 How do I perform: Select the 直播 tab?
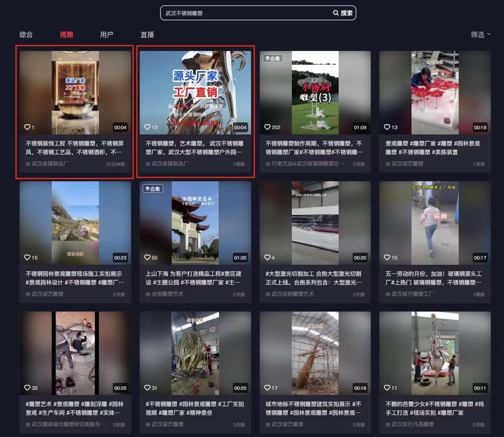147,35
